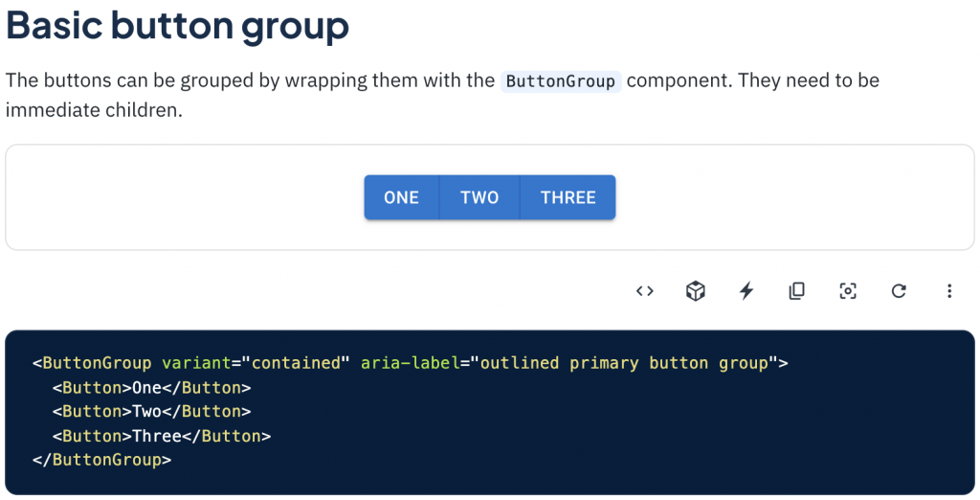
Task: Open the demo in CodeSandbox
Action: click(696, 291)
